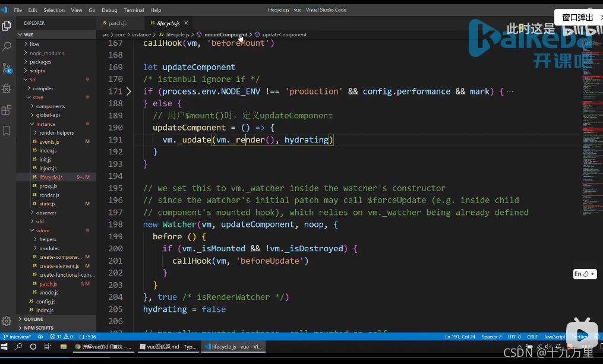Screen dimensions: 603x364
Task: Click line number 190 in the gutter
Action: [115, 128]
